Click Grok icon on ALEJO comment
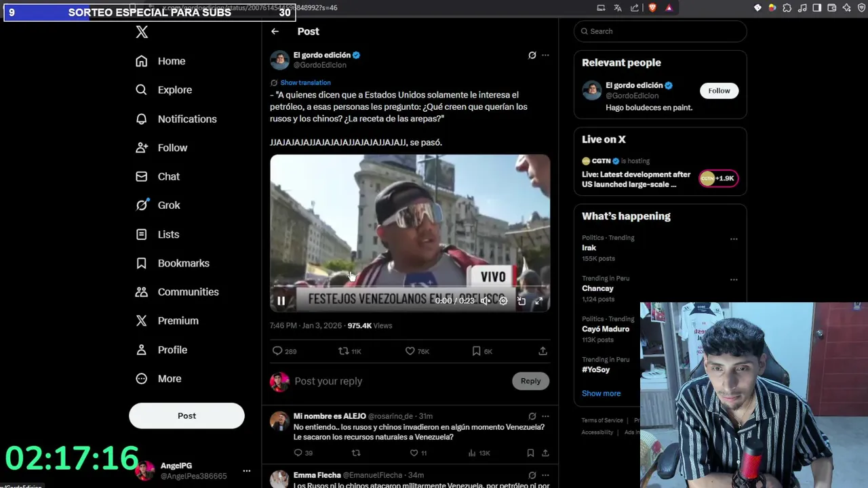This screenshot has width=868, height=488. tap(532, 416)
